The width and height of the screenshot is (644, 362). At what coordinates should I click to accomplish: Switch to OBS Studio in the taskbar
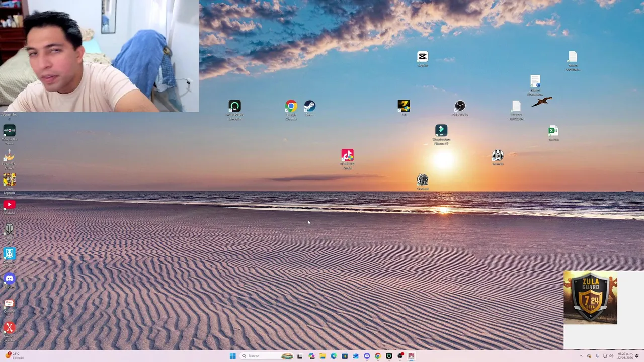400,356
